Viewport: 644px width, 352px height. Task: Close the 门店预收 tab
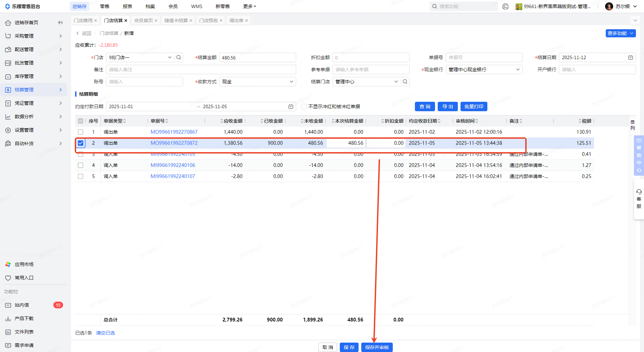click(x=221, y=20)
